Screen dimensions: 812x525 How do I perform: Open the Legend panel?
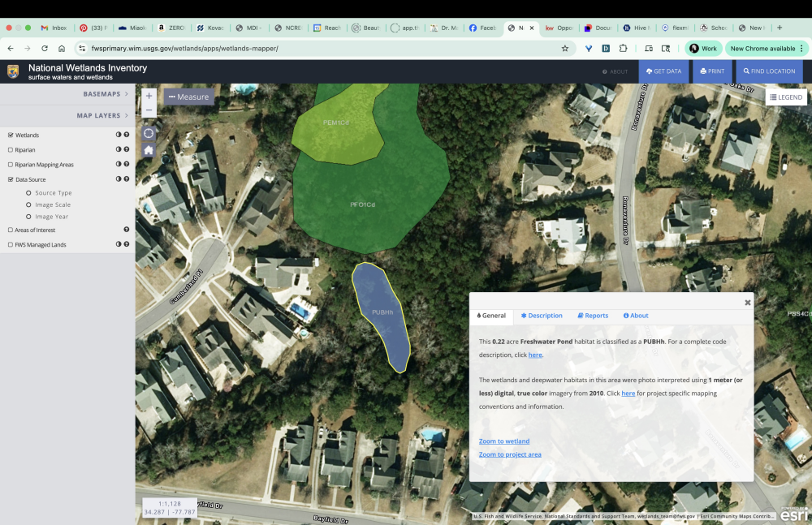click(785, 97)
